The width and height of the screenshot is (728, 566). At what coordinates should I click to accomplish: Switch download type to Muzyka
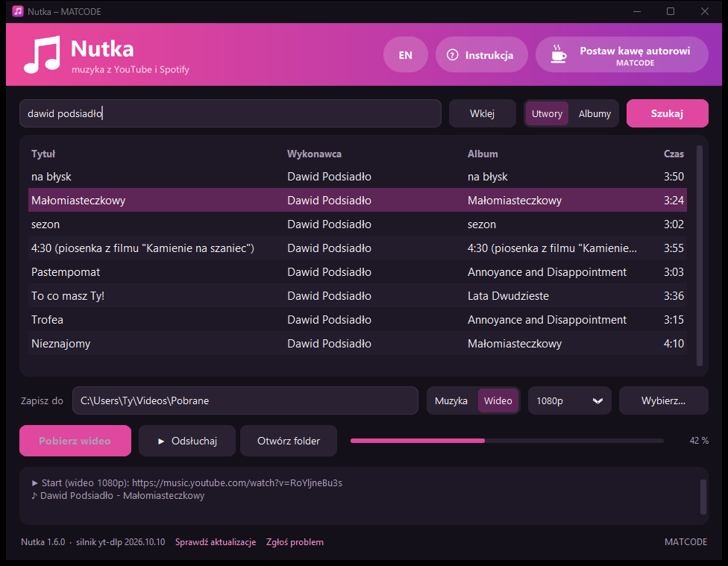click(x=451, y=400)
